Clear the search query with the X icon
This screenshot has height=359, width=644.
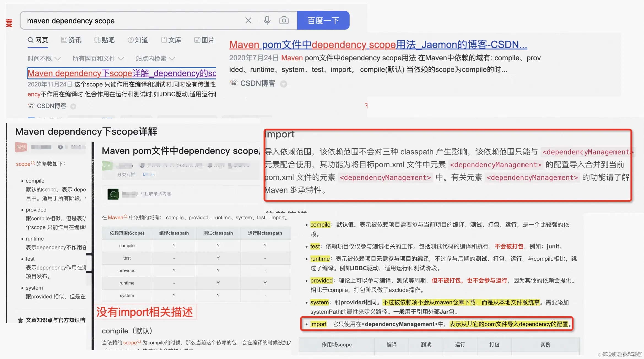click(248, 20)
